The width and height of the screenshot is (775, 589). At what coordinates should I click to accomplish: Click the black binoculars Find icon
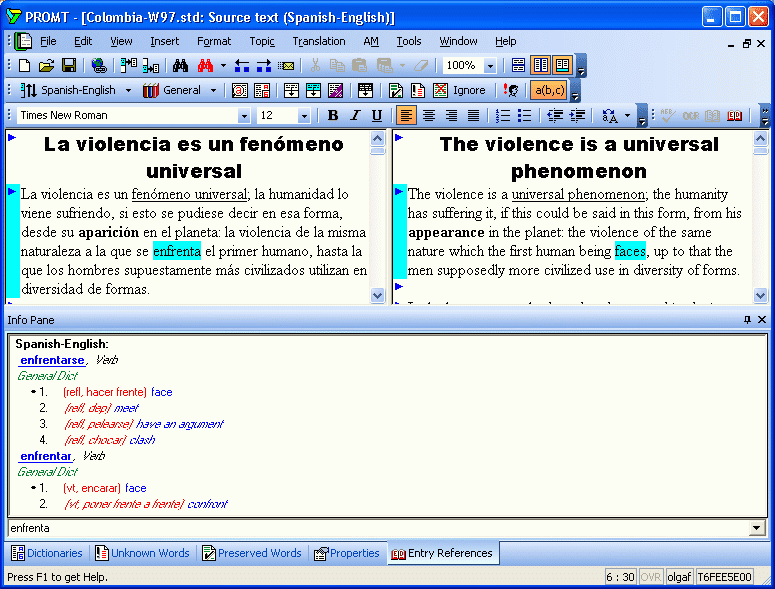pyautogui.click(x=180, y=65)
